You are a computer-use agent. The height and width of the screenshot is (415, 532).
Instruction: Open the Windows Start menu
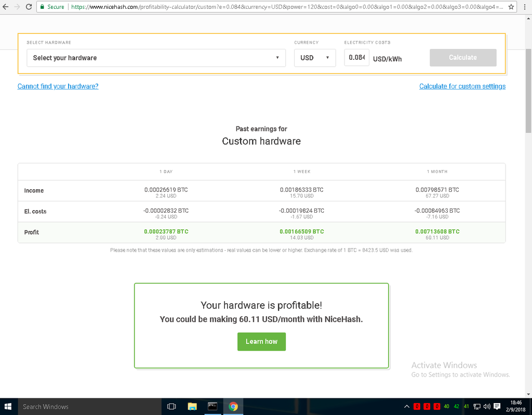pos(8,407)
